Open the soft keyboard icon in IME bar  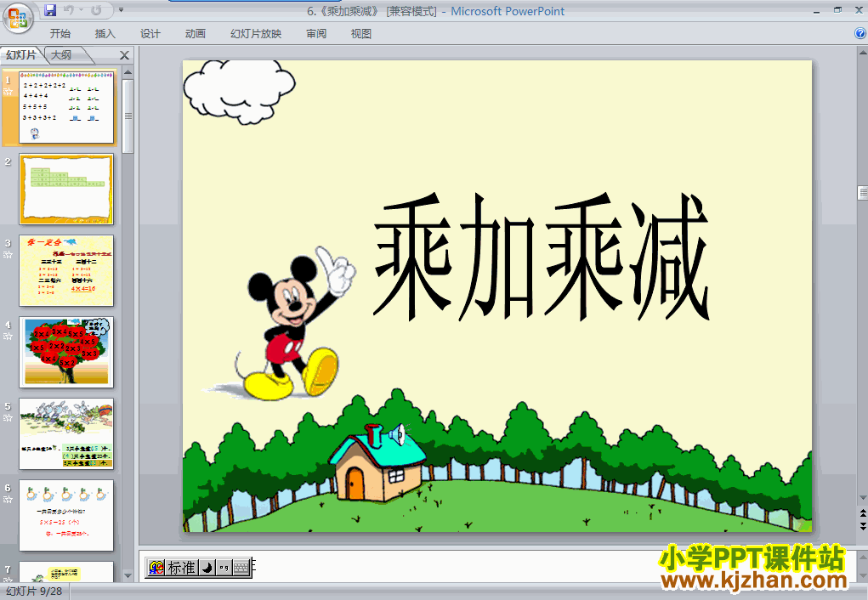241,568
